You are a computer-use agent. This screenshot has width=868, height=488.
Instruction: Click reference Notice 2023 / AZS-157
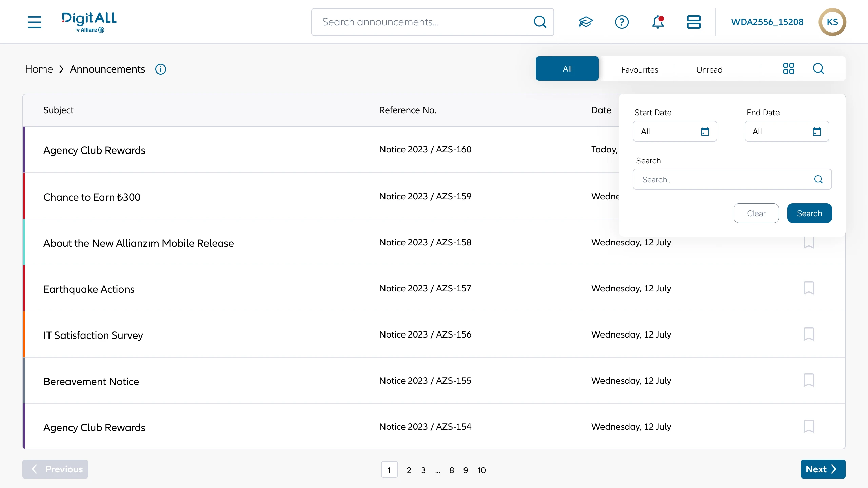click(x=425, y=288)
